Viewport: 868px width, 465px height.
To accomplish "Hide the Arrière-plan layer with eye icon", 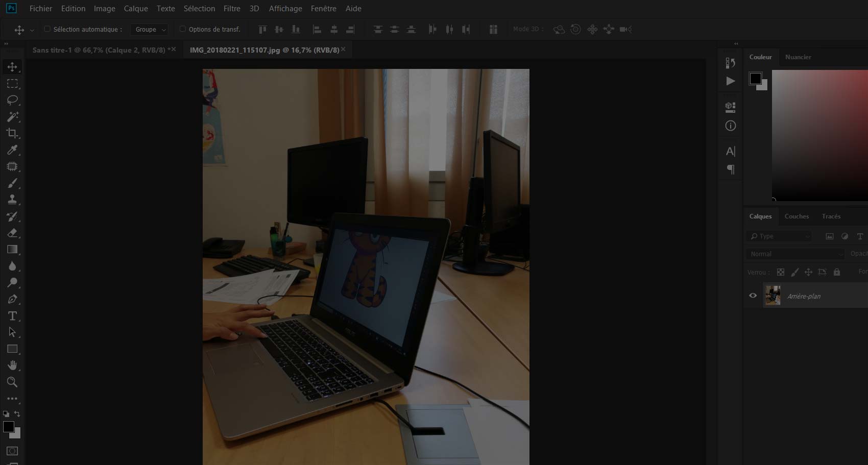I will 753,296.
